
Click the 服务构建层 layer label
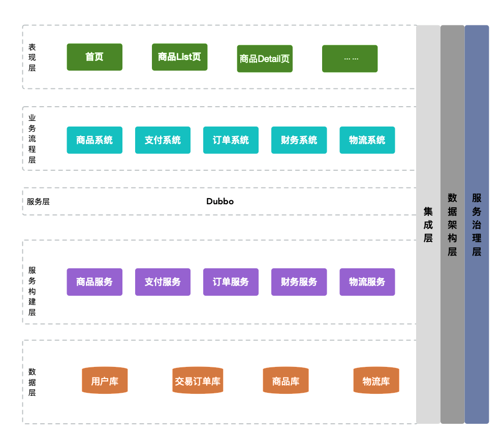pos(32,291)
